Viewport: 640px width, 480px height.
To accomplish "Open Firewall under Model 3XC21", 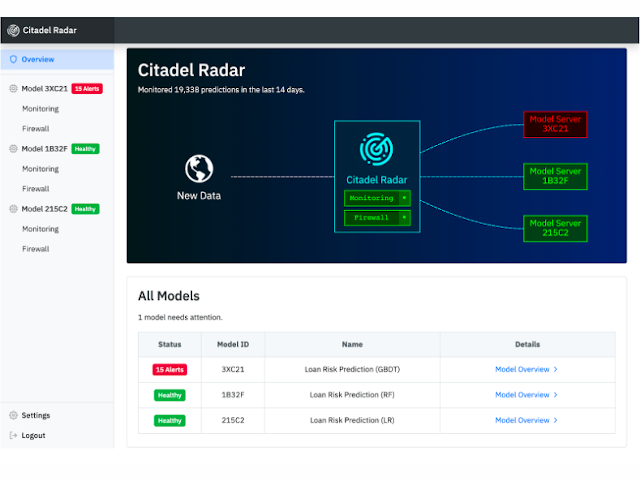I will 36,129.
